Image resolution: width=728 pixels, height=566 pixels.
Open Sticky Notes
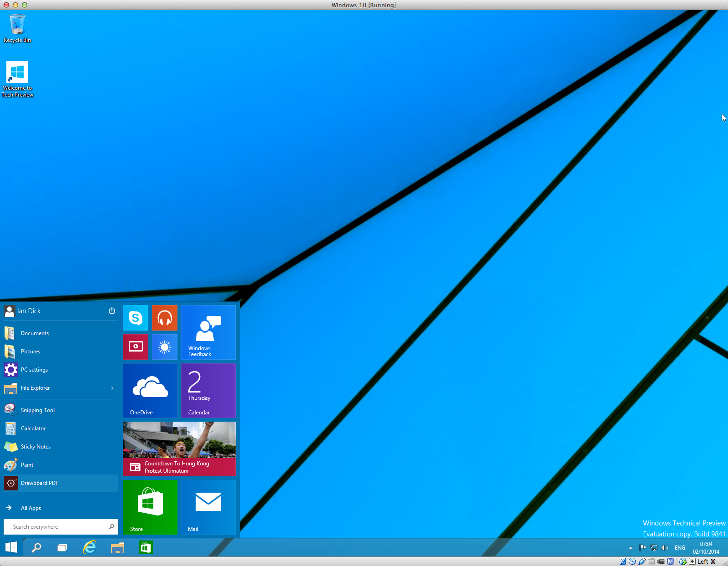pos(61,447)
